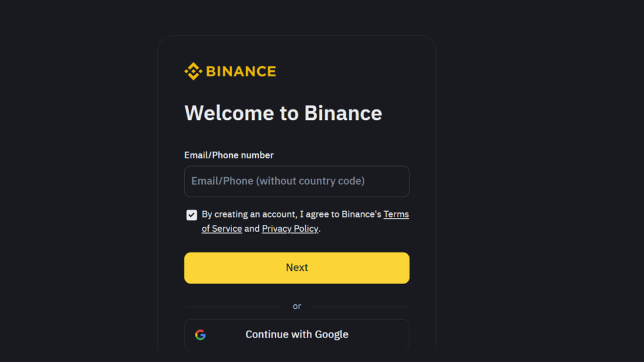Screen dimensions: 644x362
Task: Select the Privacy Policy hyperlink
Action: pyautogui.click(x=290, y=228)
